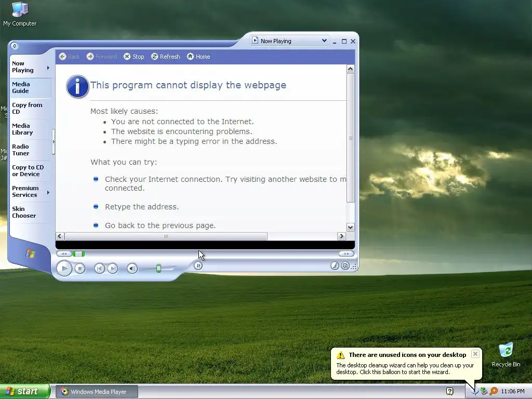This screenshot has height=399, width=532.
Task: Click the vertical scrollbar down arrow
Action: coord(351,228)
